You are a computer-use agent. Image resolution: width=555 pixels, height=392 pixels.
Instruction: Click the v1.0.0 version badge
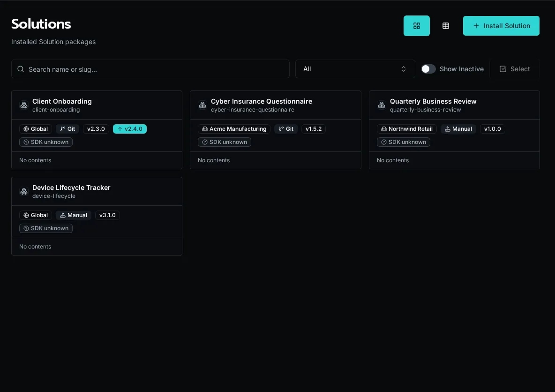click(492, 129)
